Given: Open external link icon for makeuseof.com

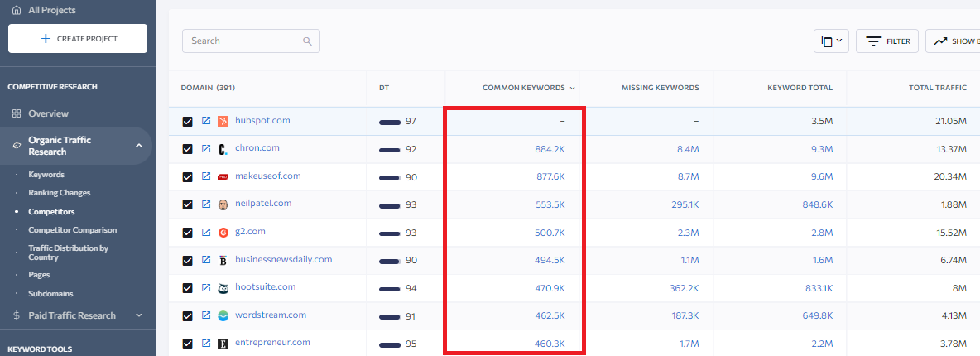Looking at the screenshot, I should click(205, 176).
